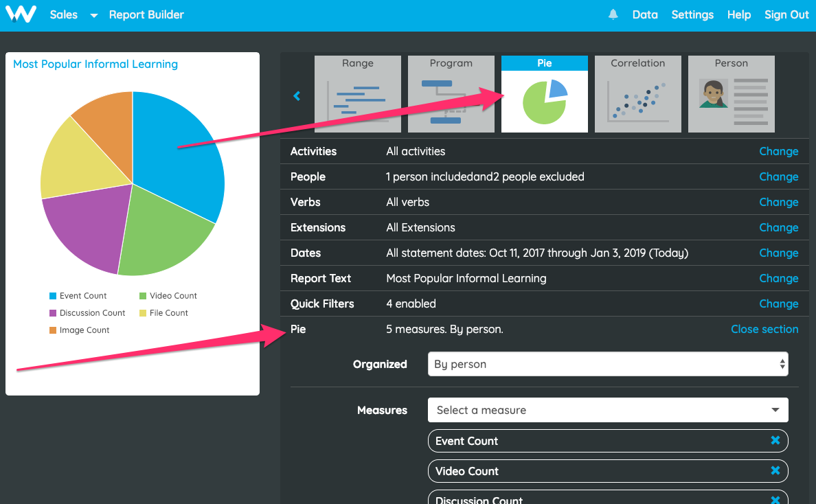
Task: Remove the Event Count measure
Action: 775,441
